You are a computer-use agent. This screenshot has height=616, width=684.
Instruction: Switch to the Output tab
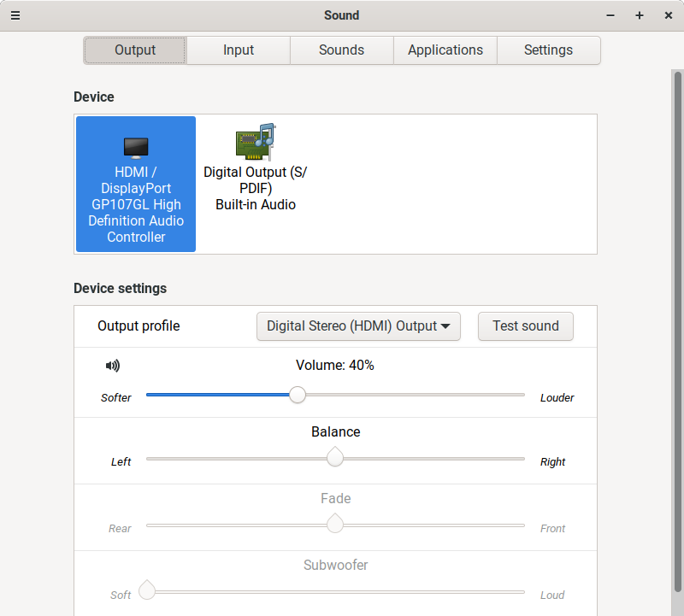point(135,50)
